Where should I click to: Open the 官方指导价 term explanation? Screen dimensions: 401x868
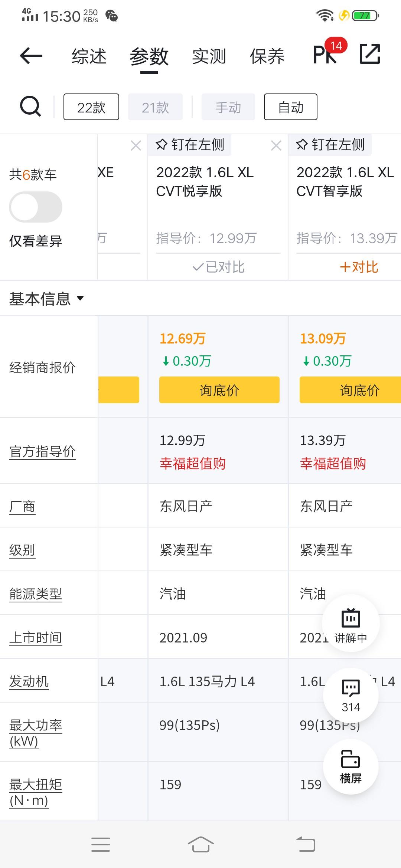tap(42, 451)
